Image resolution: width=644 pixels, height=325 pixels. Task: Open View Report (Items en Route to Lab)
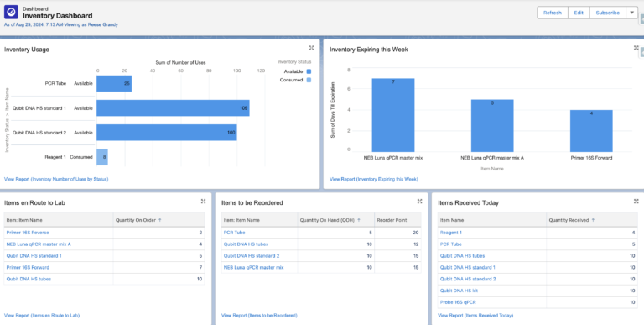coord(42,316)
